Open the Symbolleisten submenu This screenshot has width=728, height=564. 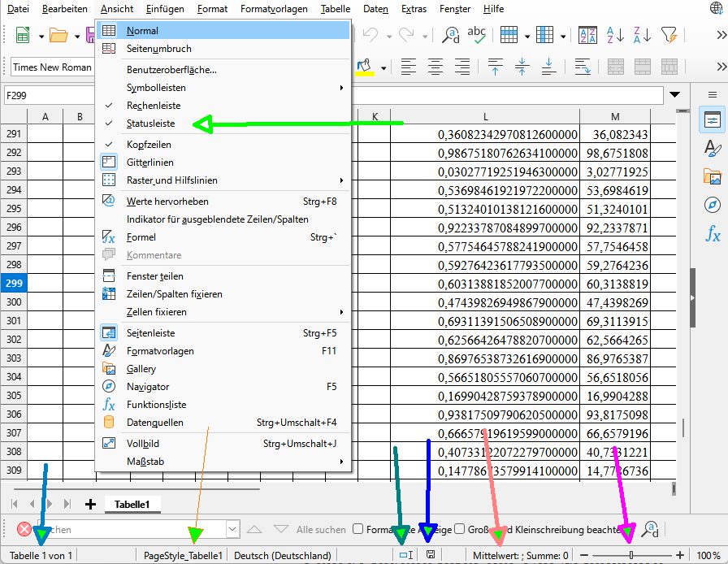click(223, 88)
